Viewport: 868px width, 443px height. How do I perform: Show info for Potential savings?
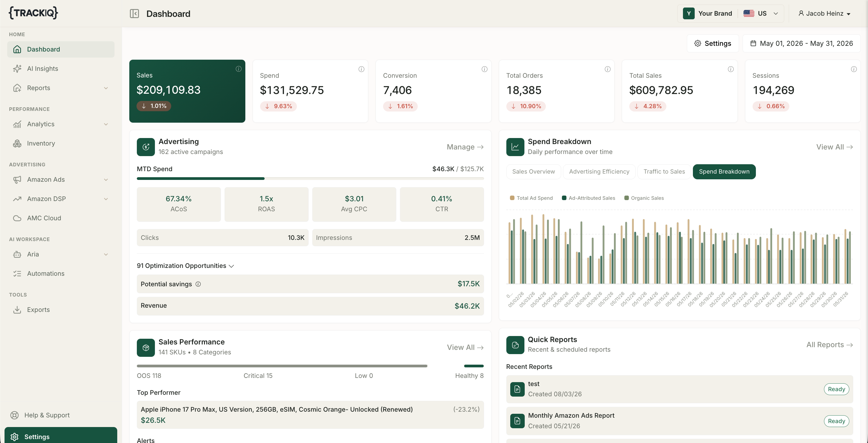[198, 284]
